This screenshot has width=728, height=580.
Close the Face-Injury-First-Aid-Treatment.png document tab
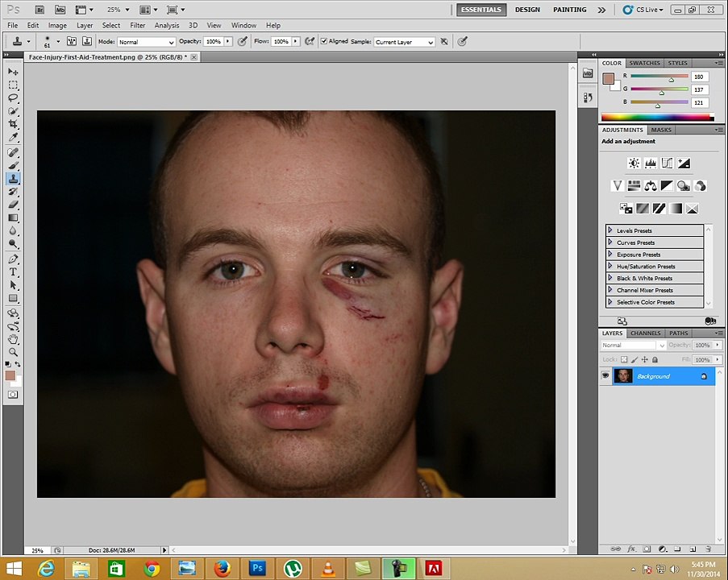(x=194, y=57)
